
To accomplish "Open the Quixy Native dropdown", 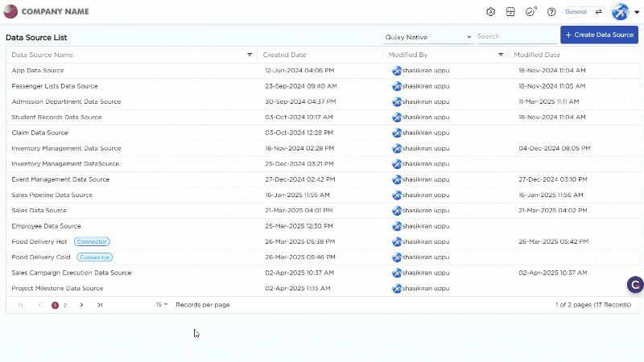I will (x=428, y=37).
